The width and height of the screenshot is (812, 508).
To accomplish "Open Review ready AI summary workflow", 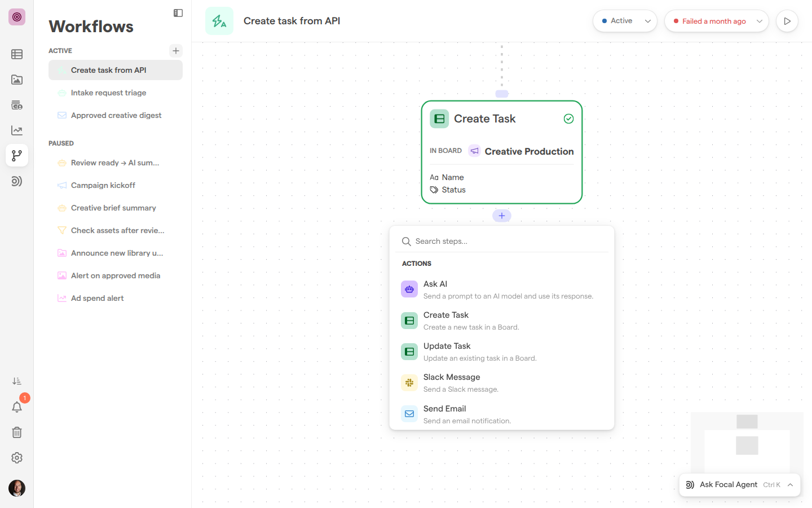I will 116,163.
